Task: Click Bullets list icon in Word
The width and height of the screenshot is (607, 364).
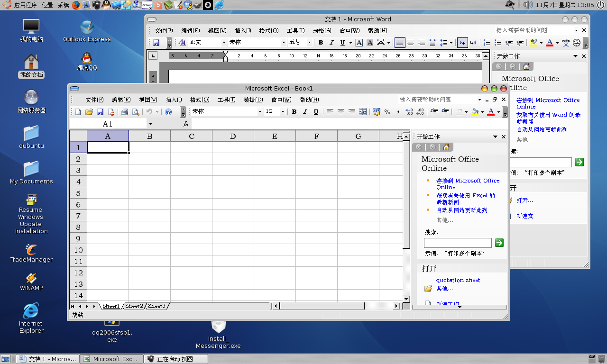Action: (498, 43)
